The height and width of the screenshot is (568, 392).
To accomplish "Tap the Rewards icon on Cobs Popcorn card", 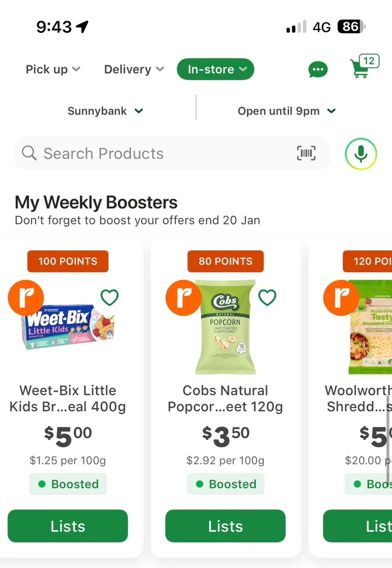I will click(183, 298).
